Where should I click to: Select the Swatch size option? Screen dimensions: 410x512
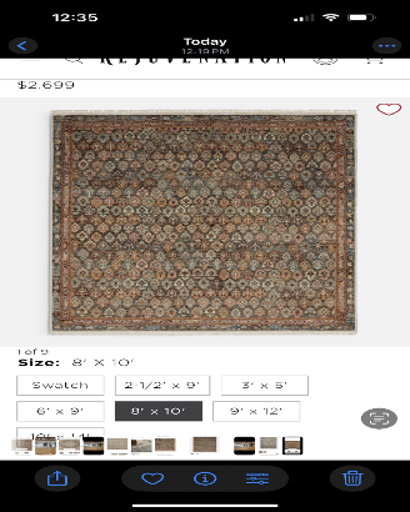(60, 385)
